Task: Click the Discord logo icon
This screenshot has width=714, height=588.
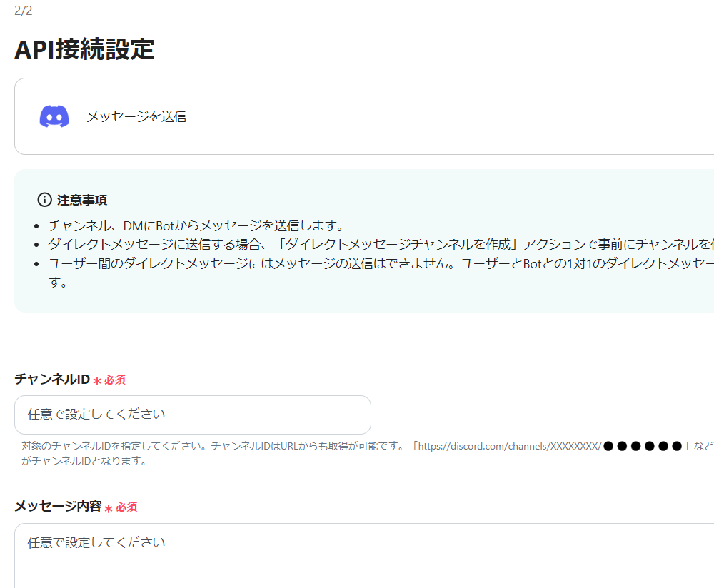Action: coord(54,116)
